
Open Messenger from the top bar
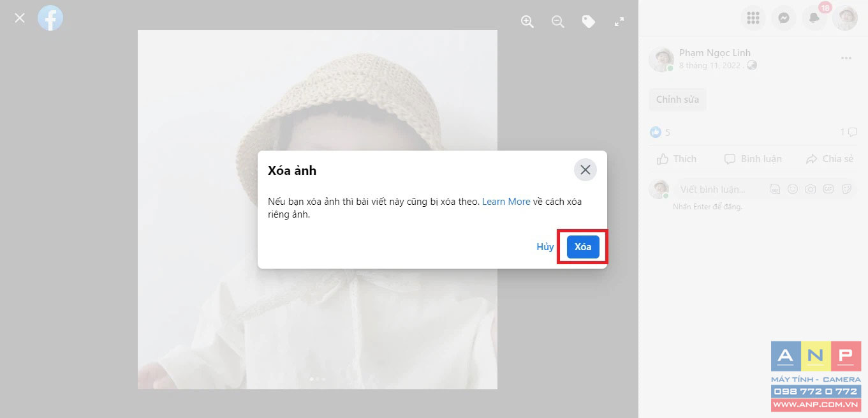click(x=784, y=18)
